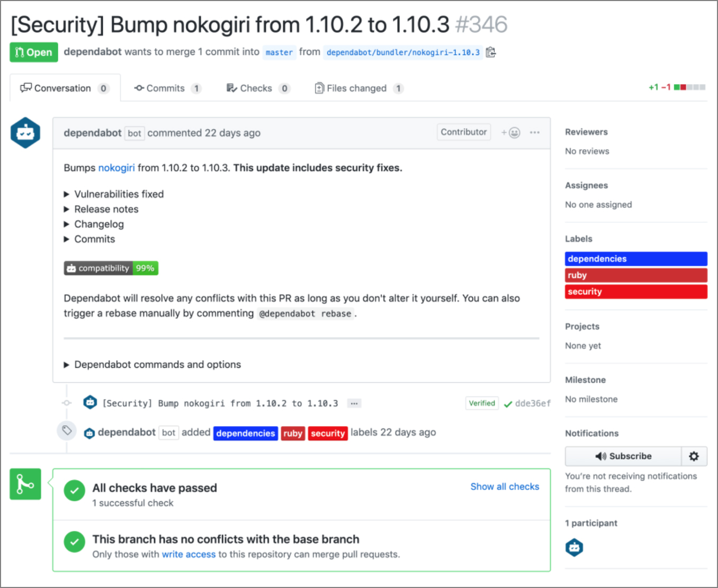Click the participant avatar in sidebar
Image resolution: width=718 pixels, height=588 pixels.
[574, 547]
